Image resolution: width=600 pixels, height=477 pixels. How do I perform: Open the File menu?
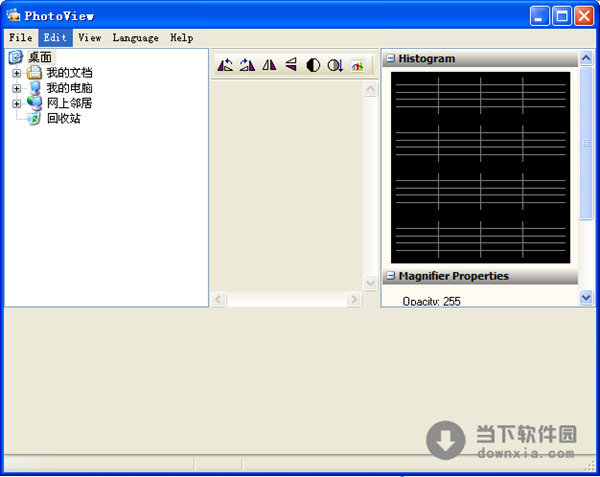pyautogui.click(x=21, y=38)
